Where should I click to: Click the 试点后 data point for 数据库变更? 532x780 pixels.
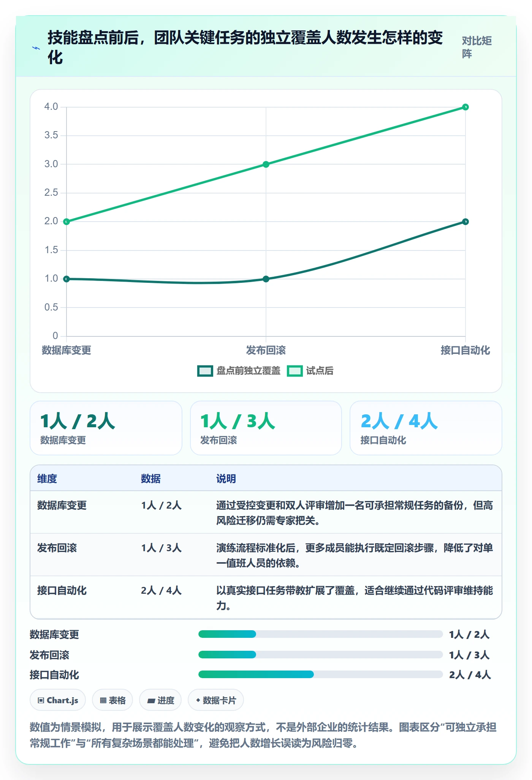point(66,222)
